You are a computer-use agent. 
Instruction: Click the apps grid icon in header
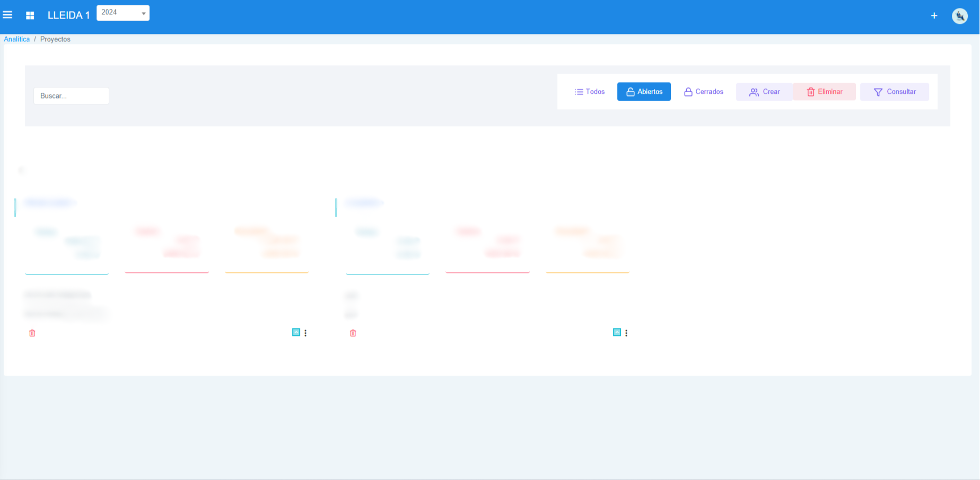[30, 15]
